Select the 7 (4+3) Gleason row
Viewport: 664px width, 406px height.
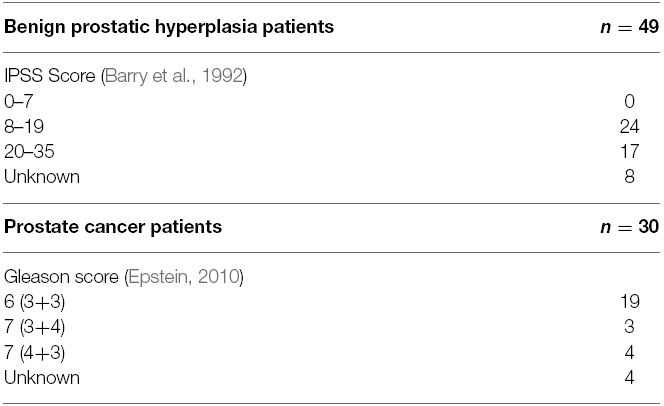click(x=332, y=352)
